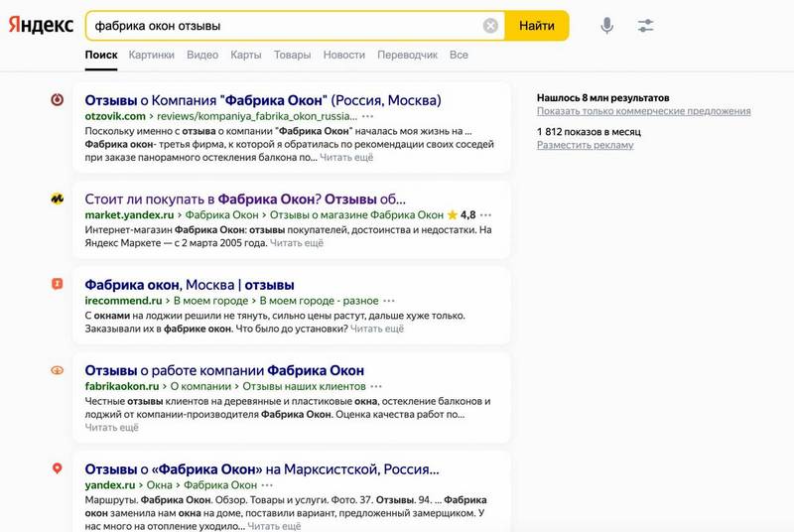This screenshot has height=532, width=794.
Task: Click breadcrumb Отзывы наших клиентов
Action: 304,386
